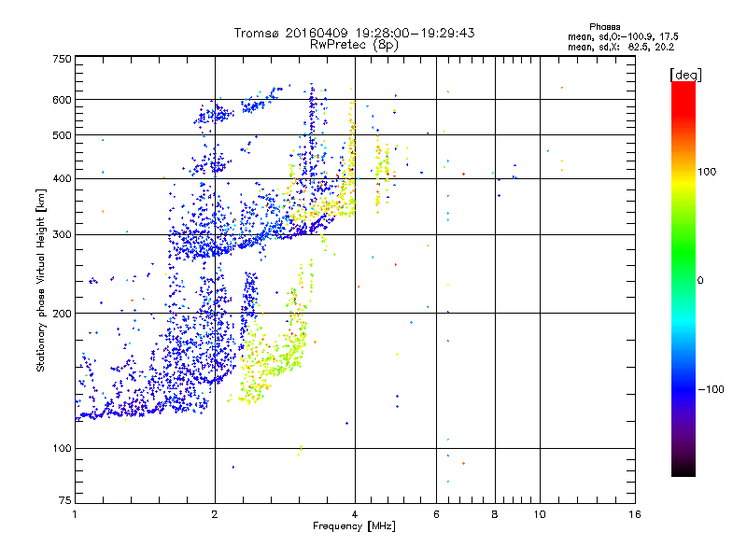Click the plot title 'Tromsø 20160409 19:28:00-19:29:43'
Viewport: 747px width, 560px height.
click(x=354, y=33)
